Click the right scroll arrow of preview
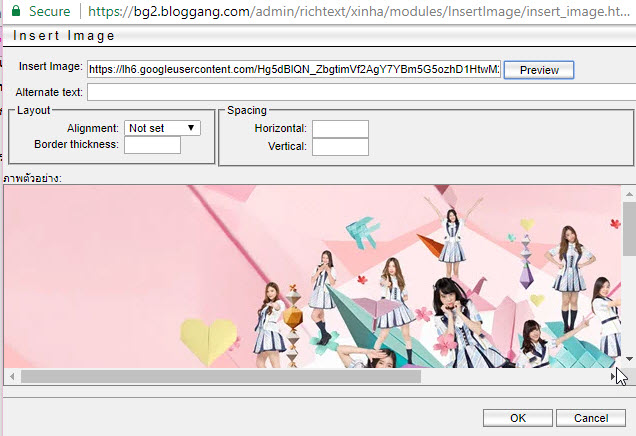636x436 pixels. tap(613, 377)
